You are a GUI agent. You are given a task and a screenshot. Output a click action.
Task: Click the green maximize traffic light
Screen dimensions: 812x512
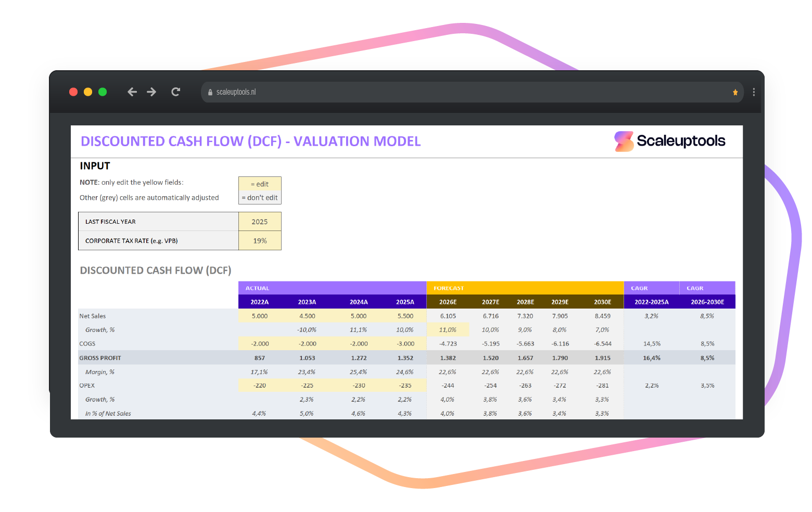[103, 92]
